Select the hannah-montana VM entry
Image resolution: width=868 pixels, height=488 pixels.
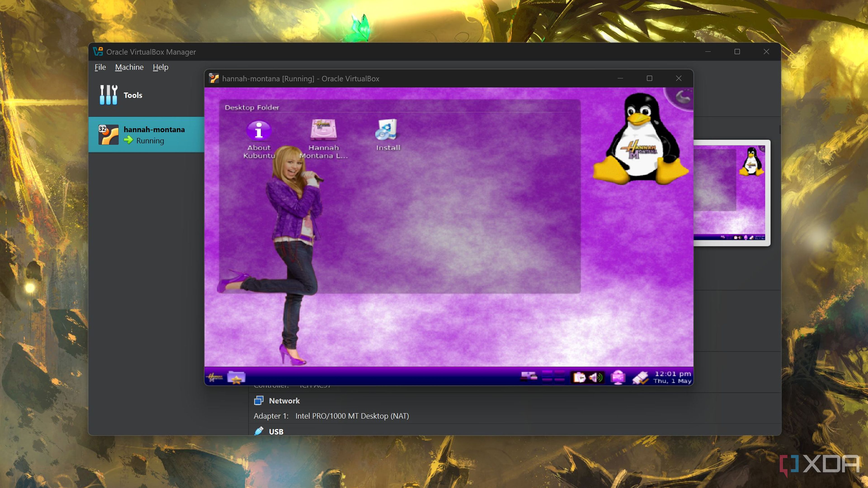(x=146, y=135)
